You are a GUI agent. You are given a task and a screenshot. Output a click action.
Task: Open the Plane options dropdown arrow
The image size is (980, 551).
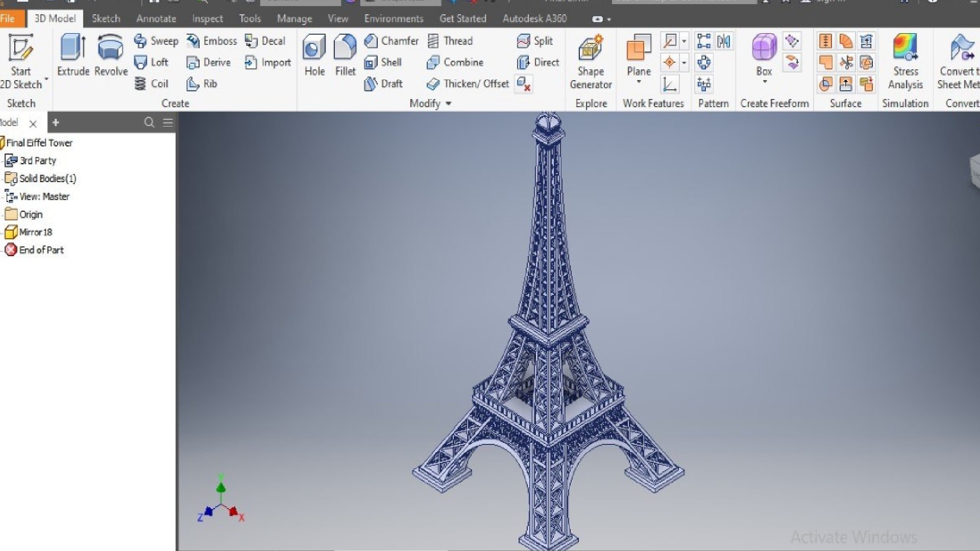tap(639, 82)
